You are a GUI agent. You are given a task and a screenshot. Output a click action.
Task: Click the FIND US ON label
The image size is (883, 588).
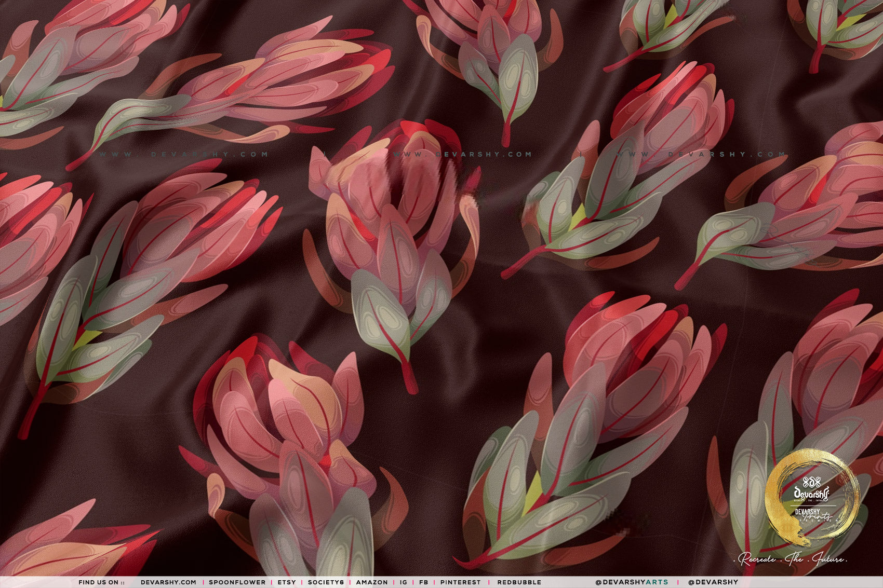click(101, 582)
